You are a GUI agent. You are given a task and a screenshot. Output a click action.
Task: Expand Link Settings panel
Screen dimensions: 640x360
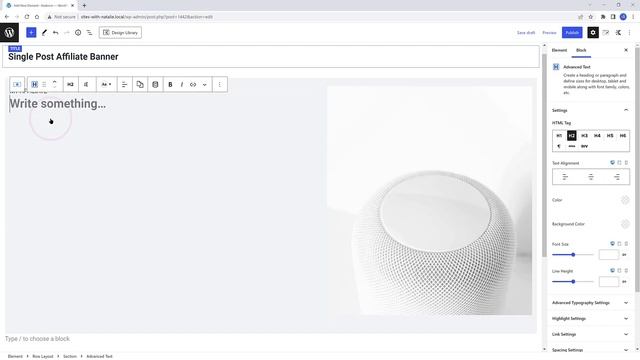pyautogui.click(x=590, y=335)
